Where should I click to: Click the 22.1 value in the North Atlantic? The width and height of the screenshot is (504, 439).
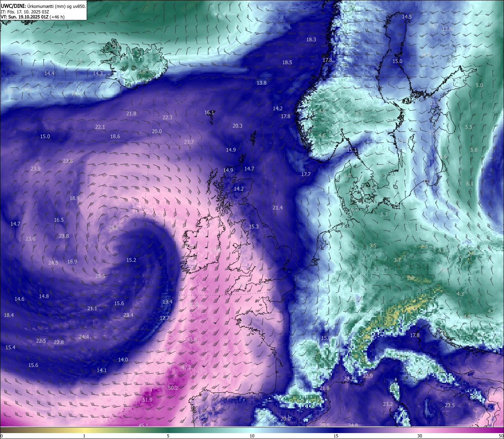[x=100, y=127]
